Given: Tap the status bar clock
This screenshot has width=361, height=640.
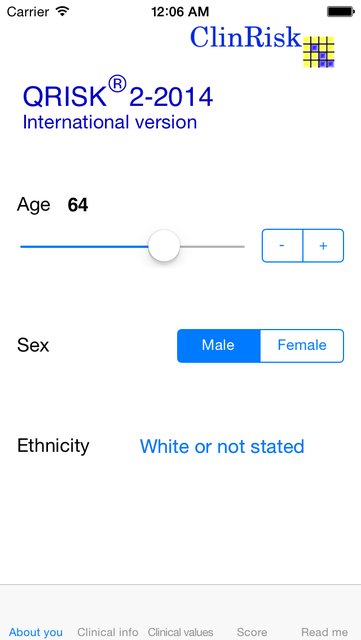Looking at the screenshot, I should pos(180,11).
